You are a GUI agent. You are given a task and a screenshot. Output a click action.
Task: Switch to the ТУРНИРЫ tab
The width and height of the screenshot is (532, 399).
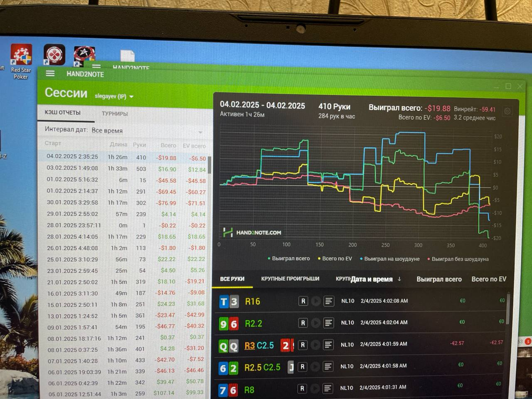click(x=115, y=113)
